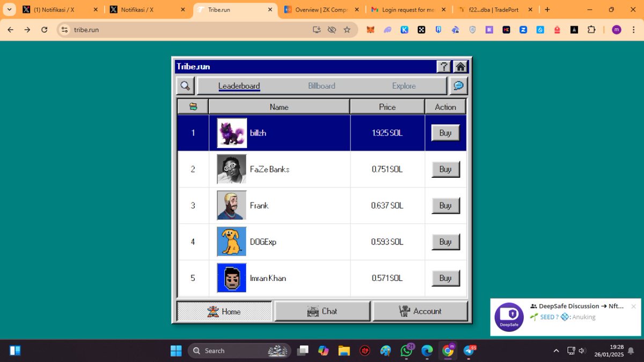Open the MetaMask fox extension
Image resolution: width=644 pixels, height=362 pixels.
click(x=370, y=30)
